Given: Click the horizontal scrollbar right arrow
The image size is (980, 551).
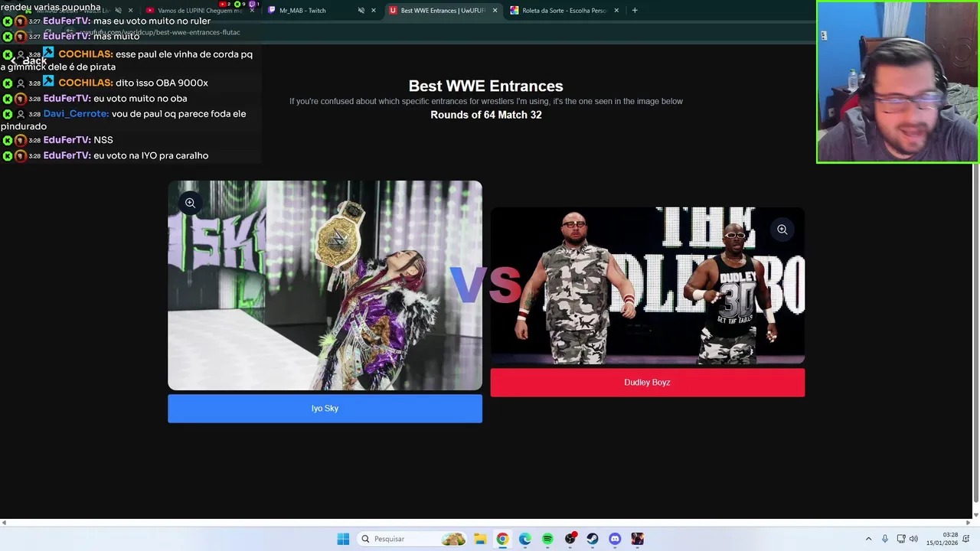Looking at the screenshot, I should [969, 523].
